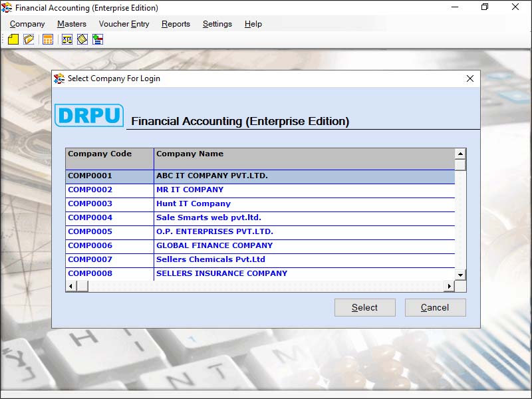Select the ledger book toolbar icon

[x=82, y=39]
